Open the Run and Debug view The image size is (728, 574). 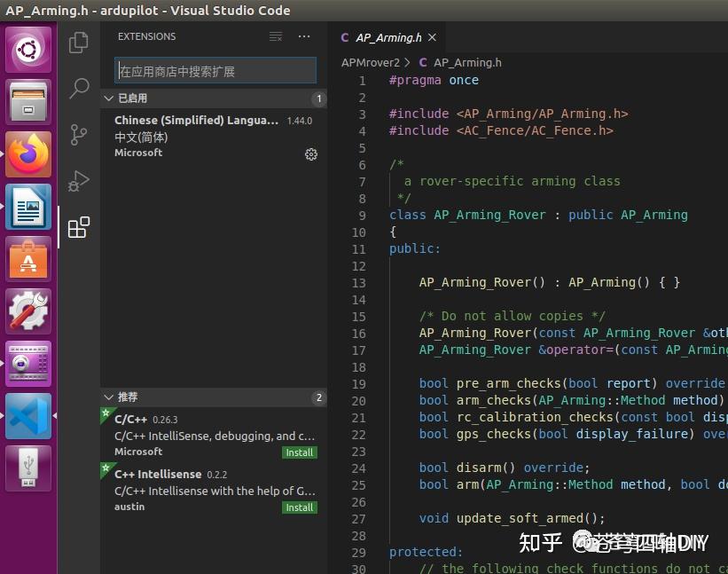[78, 181]
